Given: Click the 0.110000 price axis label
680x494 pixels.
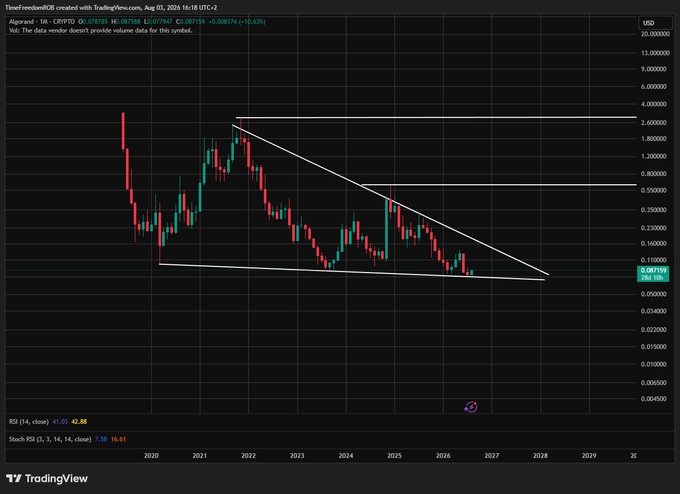Looking at the screenshot, I should 655,260.
